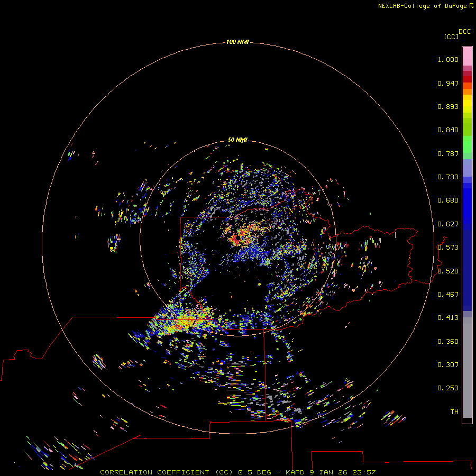The width and height of the screenshot is (476, 476).
Task: Click the CORRELATION COEFFICIENT caption at the bottom
Action: 237,472
